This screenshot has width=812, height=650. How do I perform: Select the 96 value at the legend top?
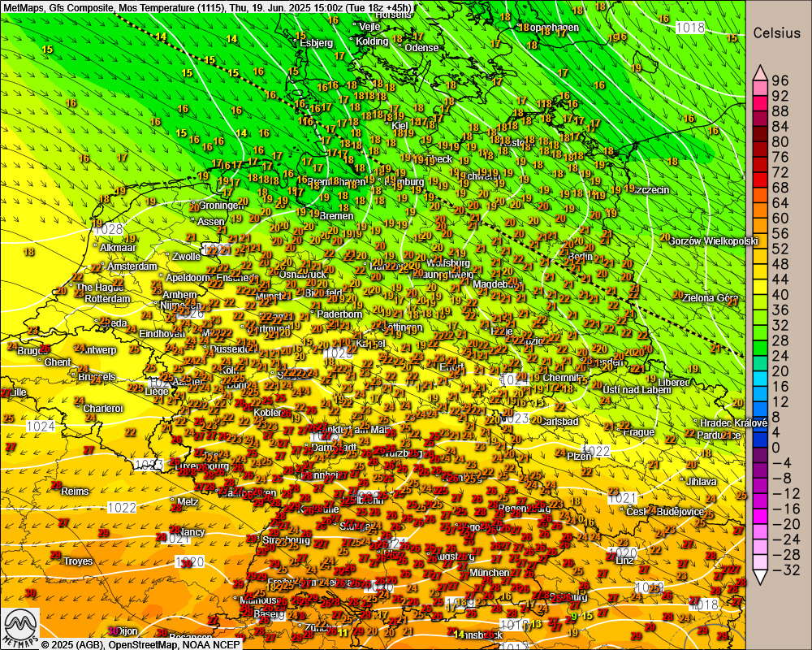coord(780,80)
